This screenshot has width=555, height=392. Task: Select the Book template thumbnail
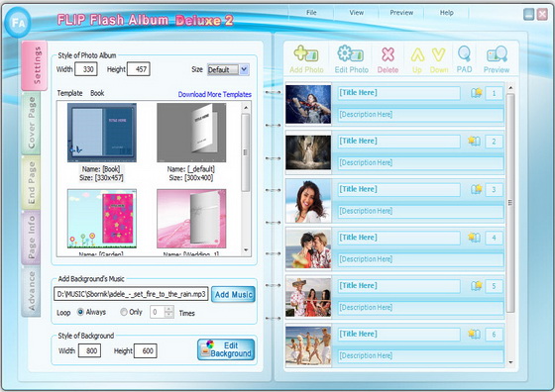(x=102, y=133)
